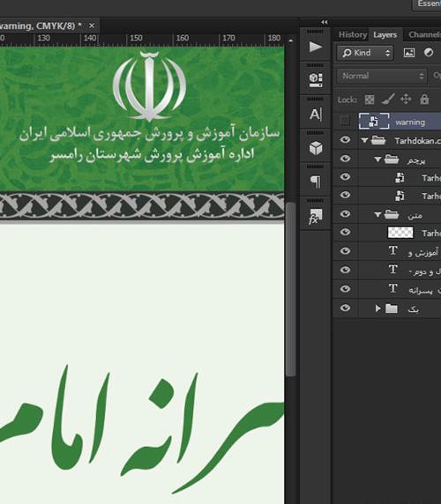This screenshot has height=504, width=441.
Task: Click the warning layer smart object thumbnail
Action: tap(374, 122)
